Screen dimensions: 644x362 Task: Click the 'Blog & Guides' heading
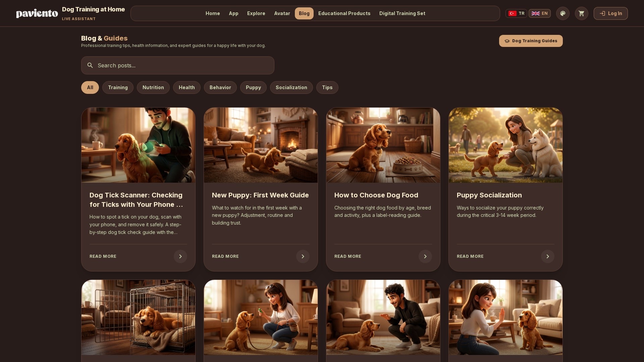(x=104, y=38)
